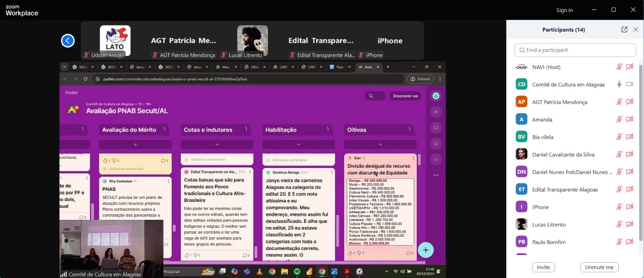Viewport: 644px width, 278px height.
Task: Click the blue back arrow in video strip
Action: tap(68, 41)
